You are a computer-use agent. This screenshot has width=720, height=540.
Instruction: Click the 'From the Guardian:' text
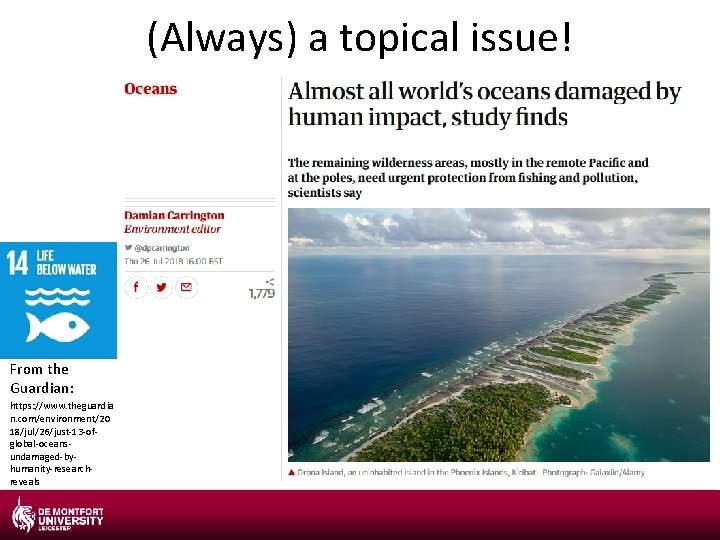pyautogui.click(x=42, y=379)
